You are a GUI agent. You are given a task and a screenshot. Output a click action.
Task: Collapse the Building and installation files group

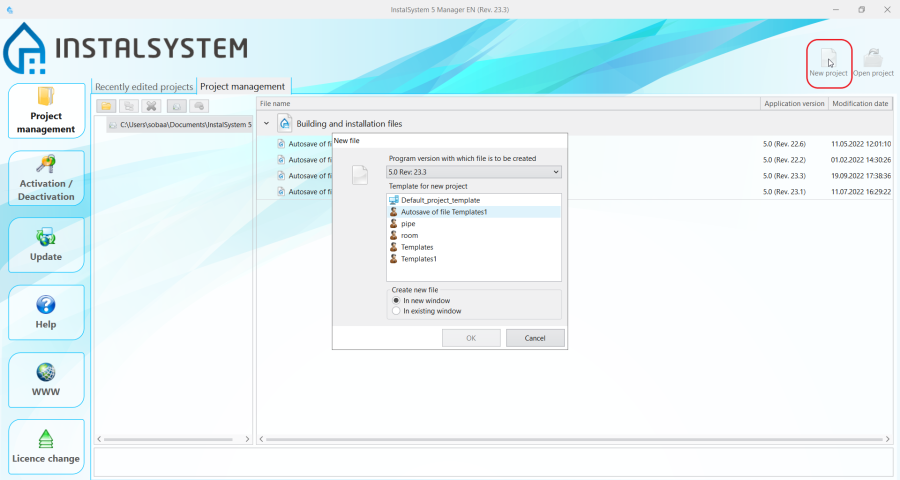click(x=266, y=123)
